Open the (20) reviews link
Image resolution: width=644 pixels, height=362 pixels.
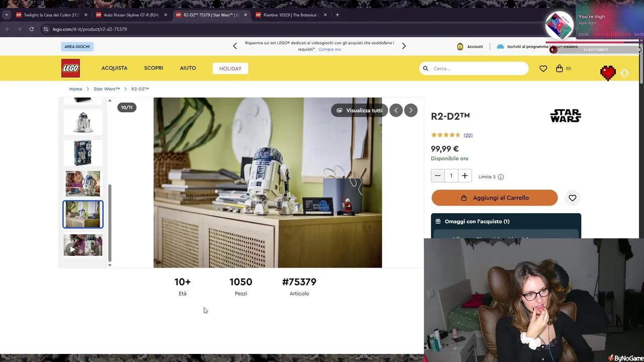[x=468, y=135]
